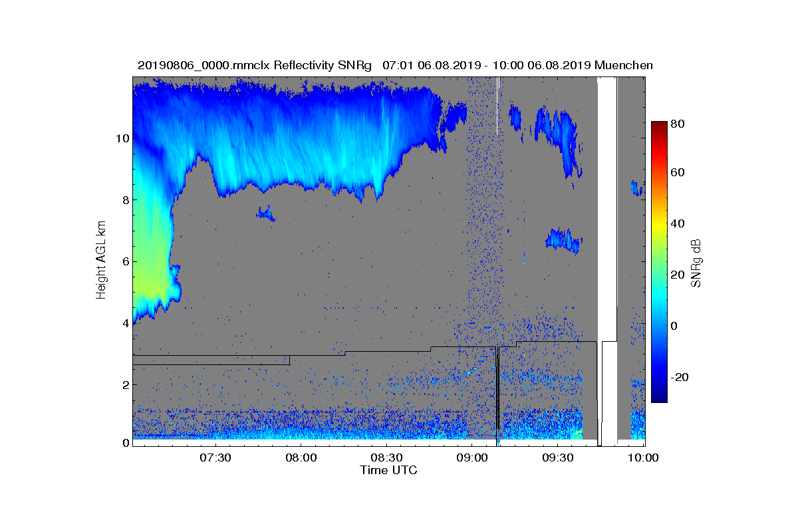
Task: Click the 'SNRg dB' colorbar label
Action: [696, 263]
